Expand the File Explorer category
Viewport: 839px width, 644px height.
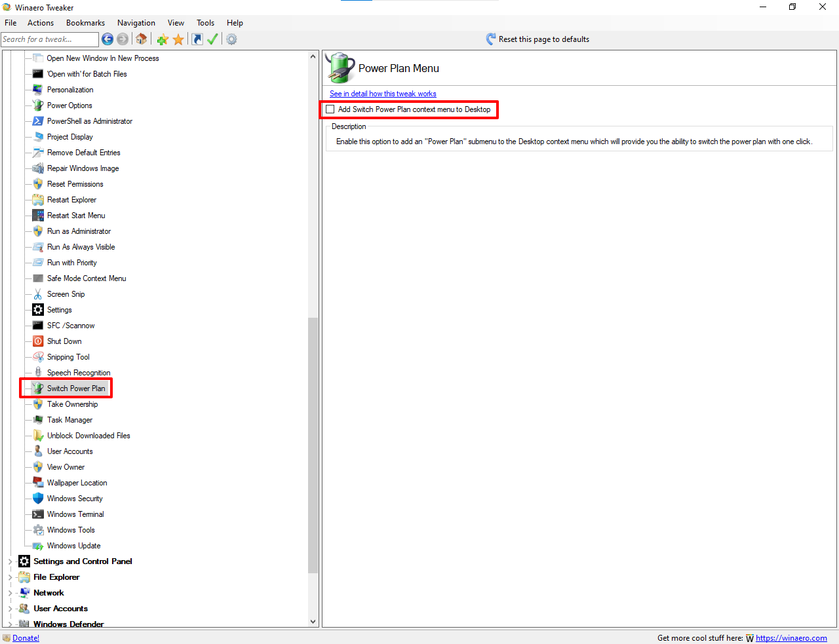(10, 577)
